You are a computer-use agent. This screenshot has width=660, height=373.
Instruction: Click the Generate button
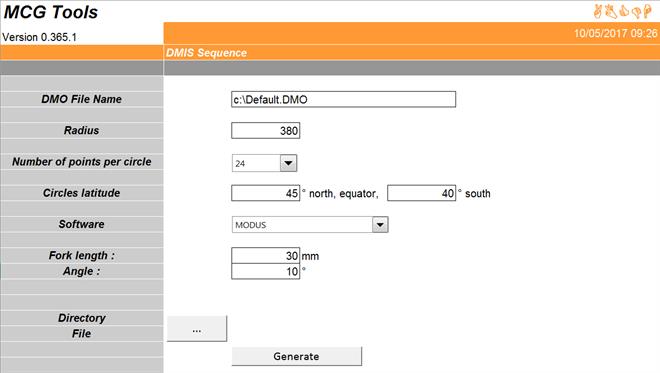(x=296, y=356)
